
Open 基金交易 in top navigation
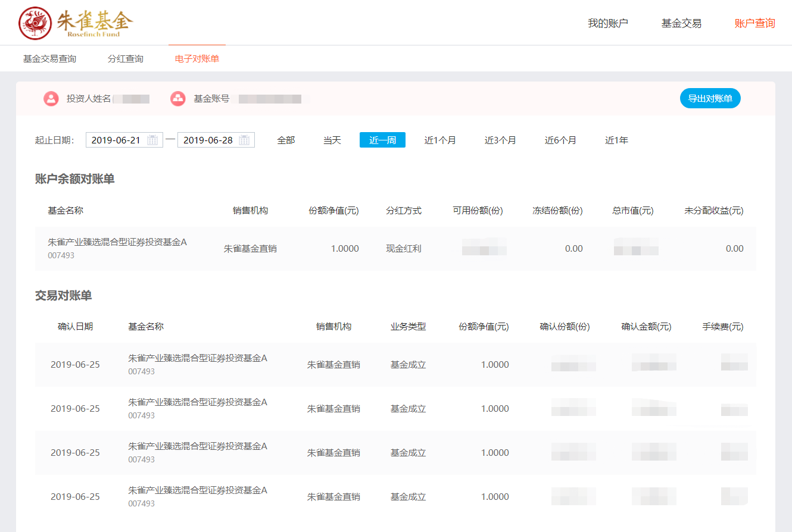coord(681,23)
